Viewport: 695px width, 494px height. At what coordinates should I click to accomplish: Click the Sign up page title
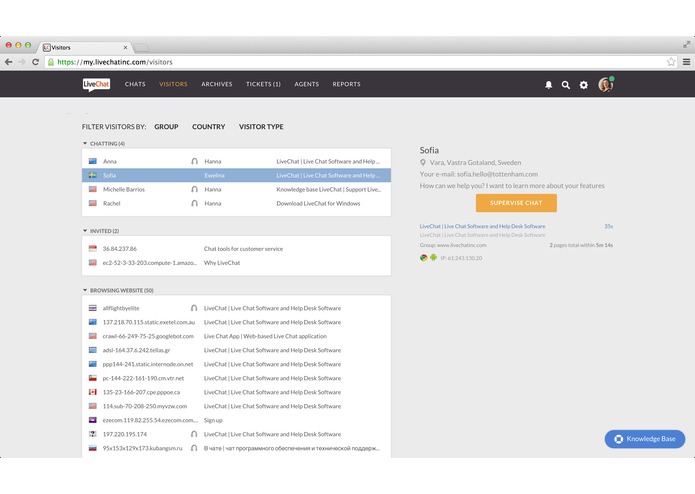pyautogui.click(x=213, y=420)
